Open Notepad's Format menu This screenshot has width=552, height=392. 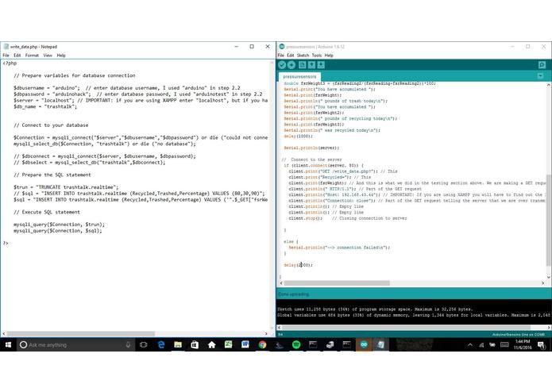[x=32, y=56]
